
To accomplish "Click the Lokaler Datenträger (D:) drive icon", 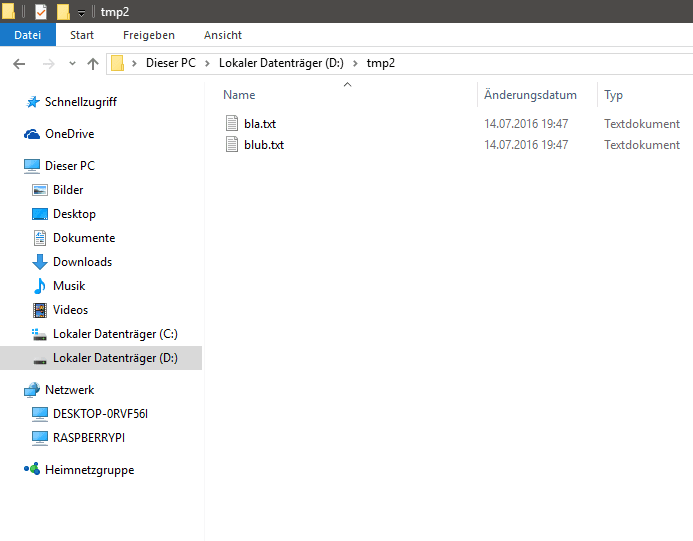I will pyautogui.click(x=40, y=361).
